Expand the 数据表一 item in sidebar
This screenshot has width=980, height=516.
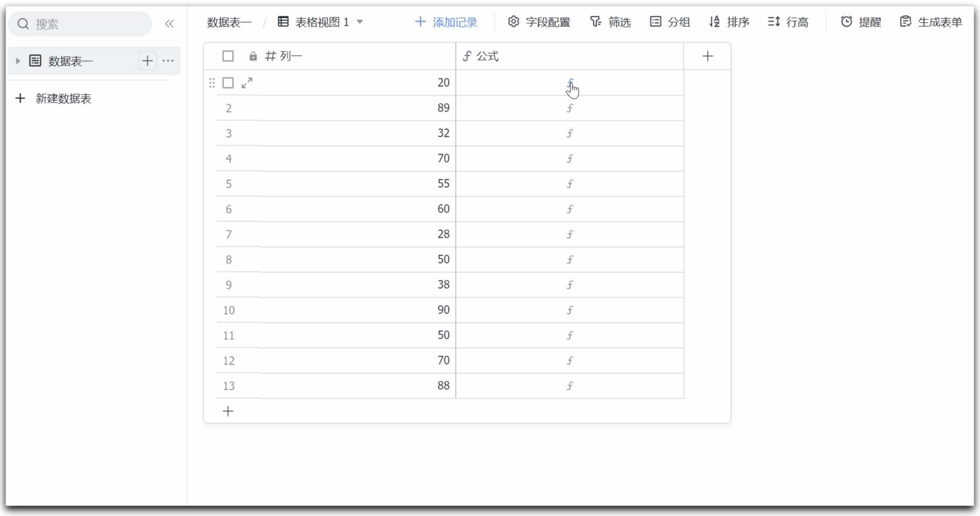click(x=18, y=60)
